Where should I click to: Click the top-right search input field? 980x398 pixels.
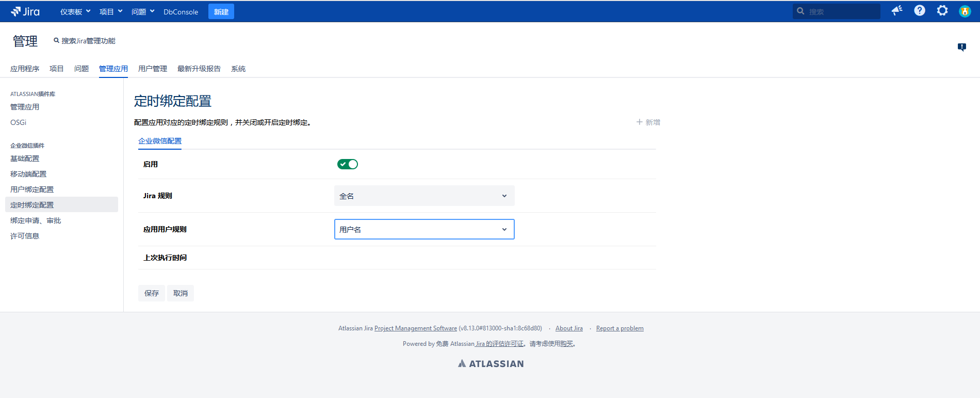841,11
